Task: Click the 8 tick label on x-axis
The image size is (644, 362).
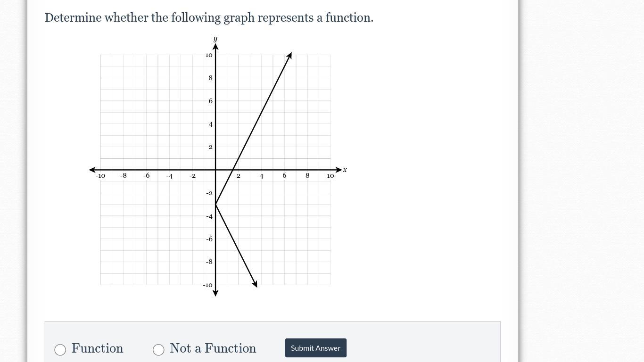Action: click(x=307, y=175)
